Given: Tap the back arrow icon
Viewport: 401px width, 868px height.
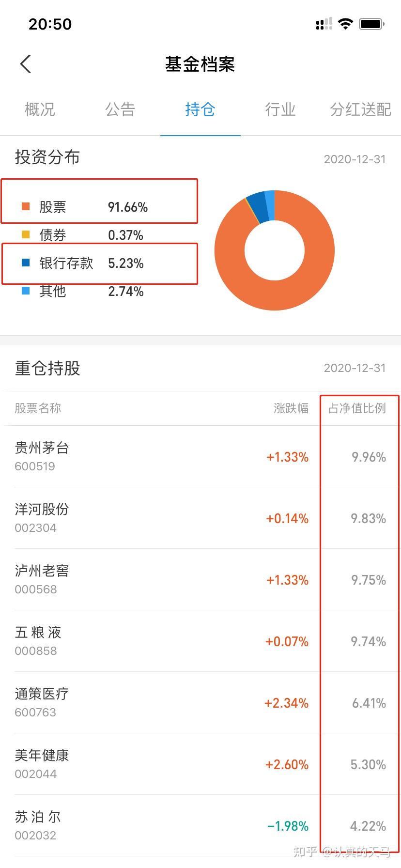Looking at the screenshot, I should [26, 64].
